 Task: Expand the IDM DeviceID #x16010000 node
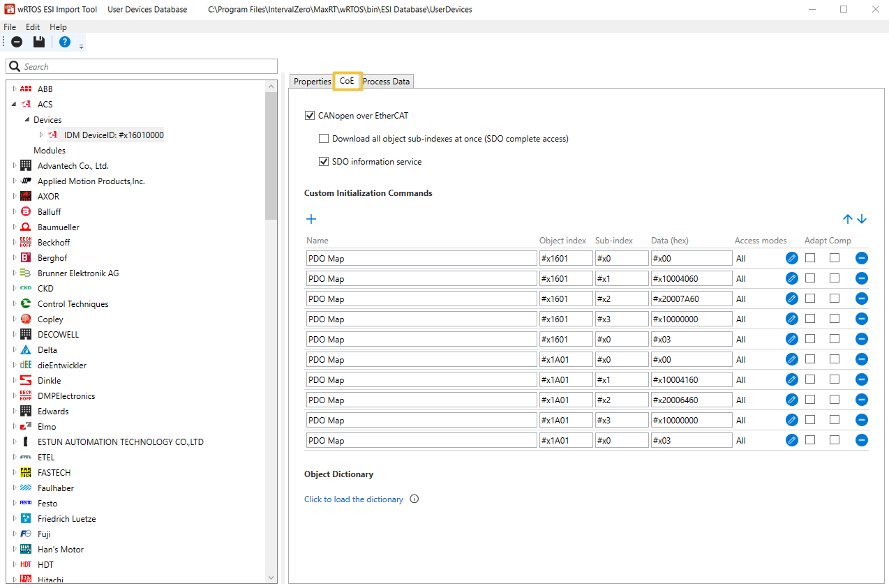tap(41, 135)
